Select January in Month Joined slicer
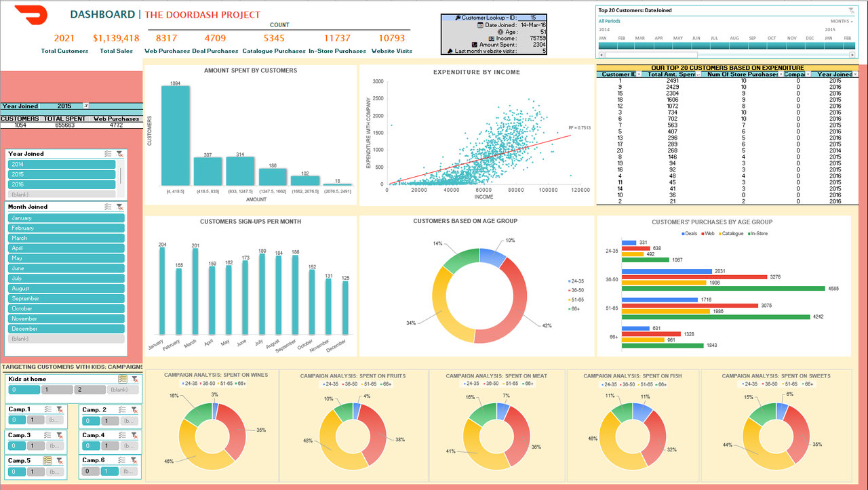This screenshot has height=490, width=868. pos(66,218)
